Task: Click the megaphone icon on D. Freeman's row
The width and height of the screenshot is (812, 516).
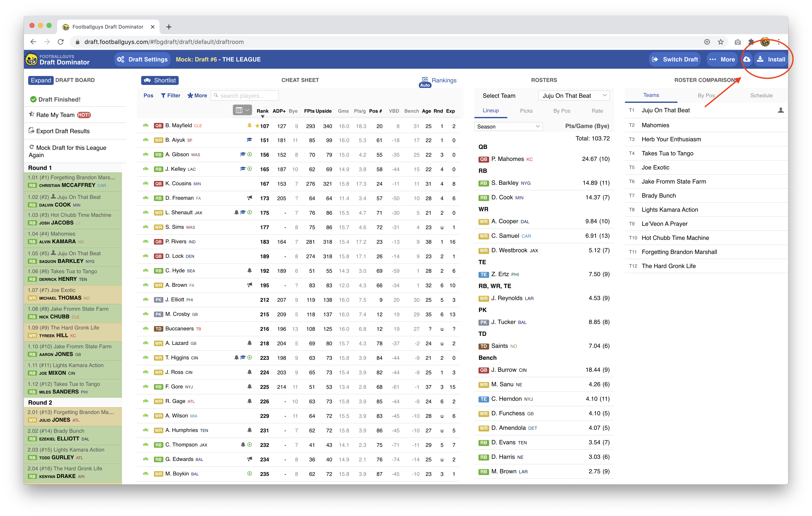Action: (x=249, y=198)
